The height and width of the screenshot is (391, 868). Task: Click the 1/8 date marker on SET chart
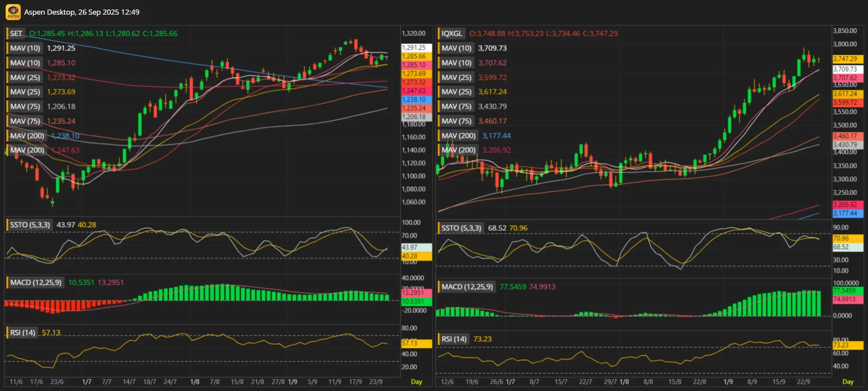195,382
